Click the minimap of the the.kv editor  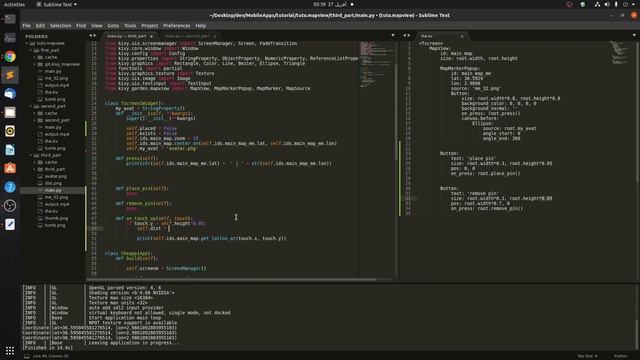coord(620,53)
